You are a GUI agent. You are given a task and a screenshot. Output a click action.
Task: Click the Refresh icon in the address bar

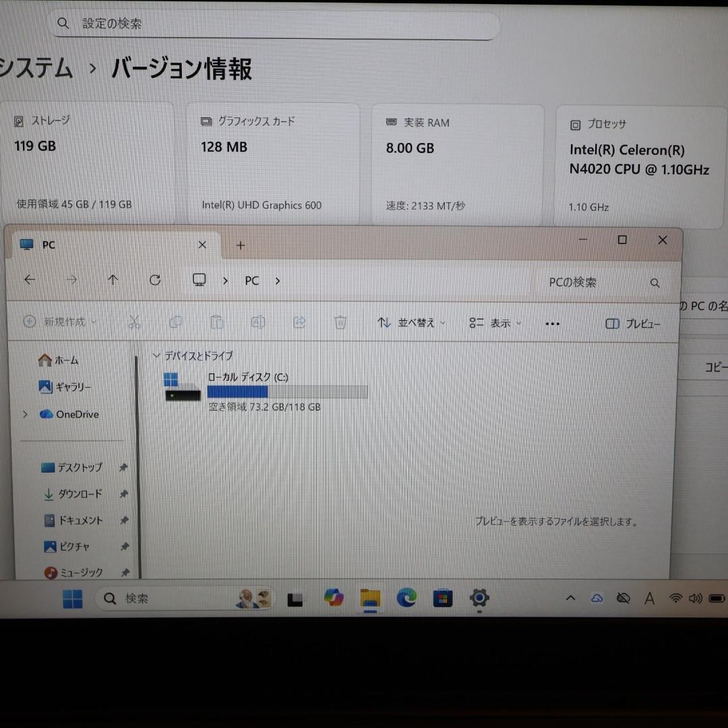point(154,280)
